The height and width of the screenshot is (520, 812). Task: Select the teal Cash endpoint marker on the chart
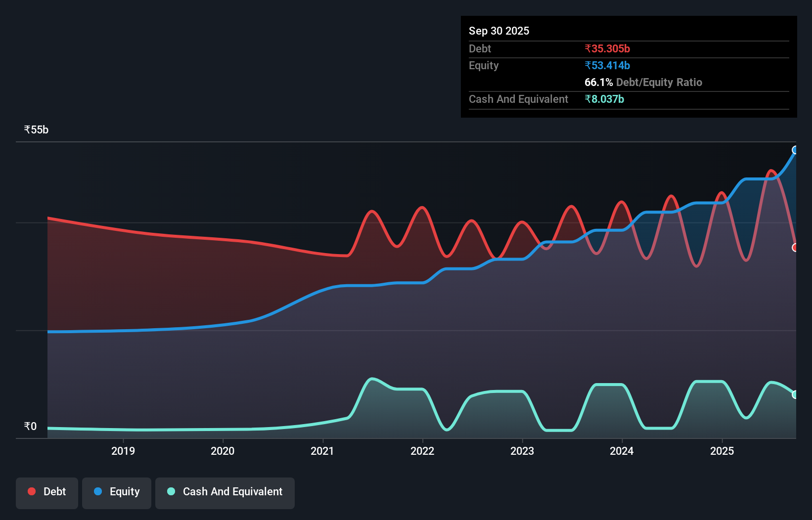pos(795,394)
